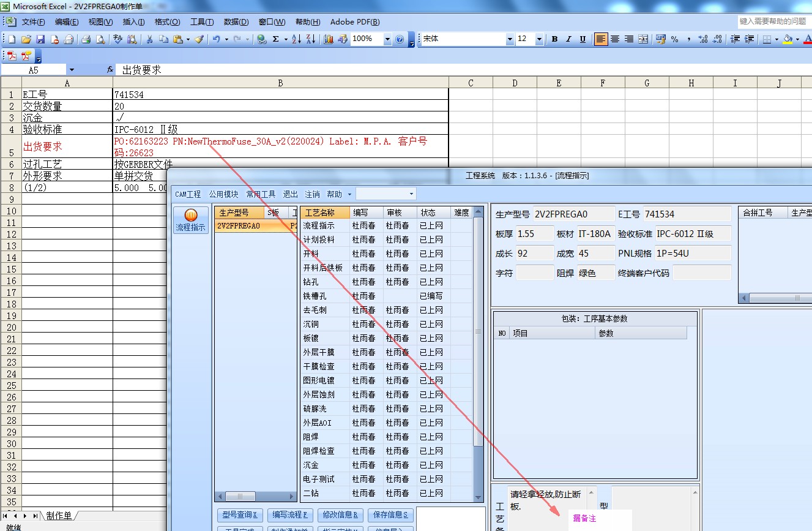The height and width of the screenshot is (531, 812).
Task: Expand the AutoSum functions dropdown arrow
Action: click(x=286, y=39)
